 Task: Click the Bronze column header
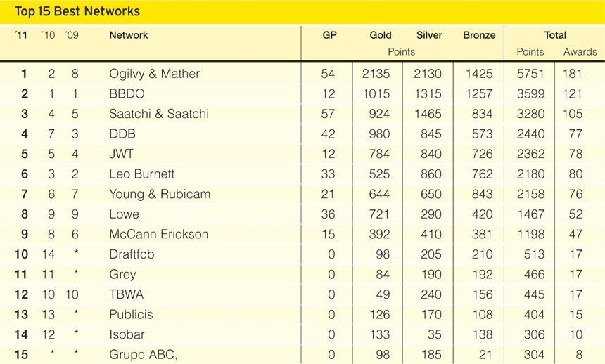(479, 35)
